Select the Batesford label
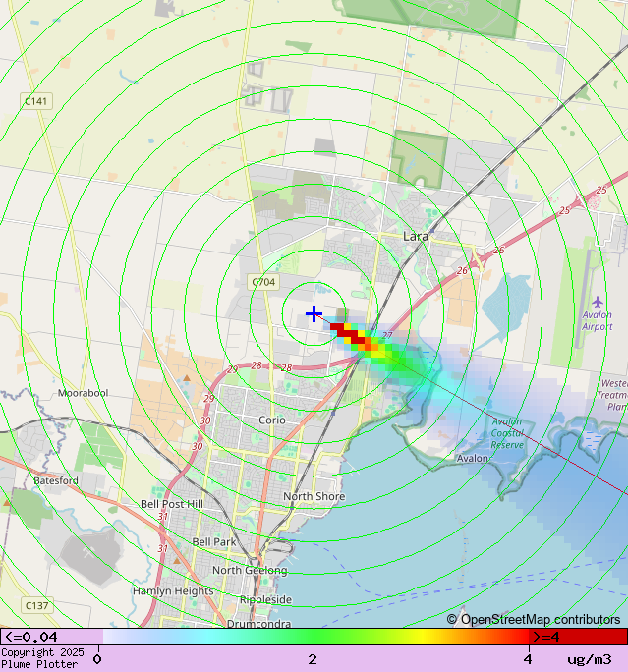Screen dimensions: 628x672 (56, 480)
